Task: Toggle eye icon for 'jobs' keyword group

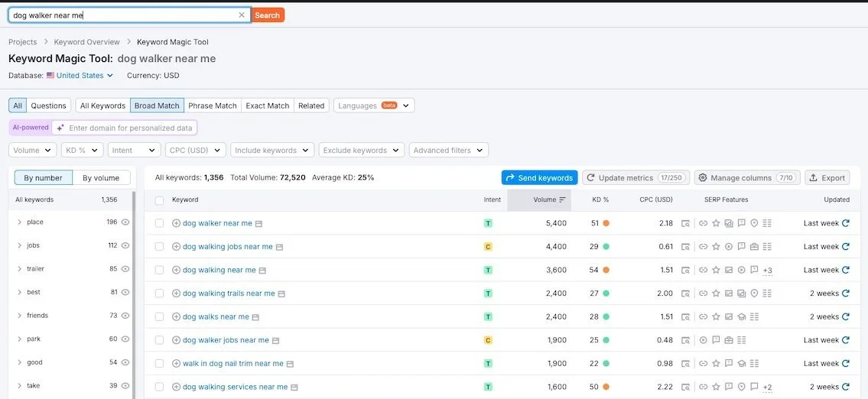Action: click(125, 245)
